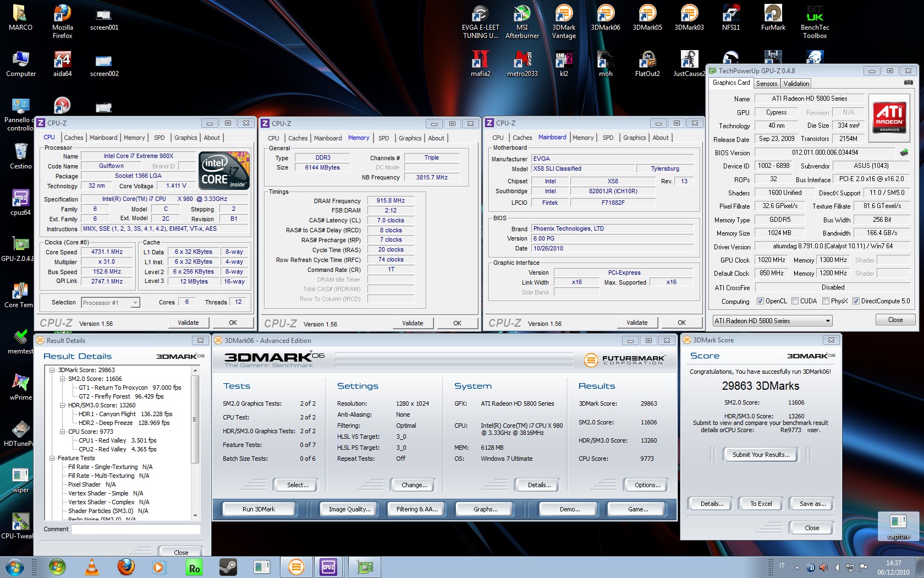Screen dimensions: 924x578
Task: Open BenchTec Toolbox desktop icon
Action: 815,22
